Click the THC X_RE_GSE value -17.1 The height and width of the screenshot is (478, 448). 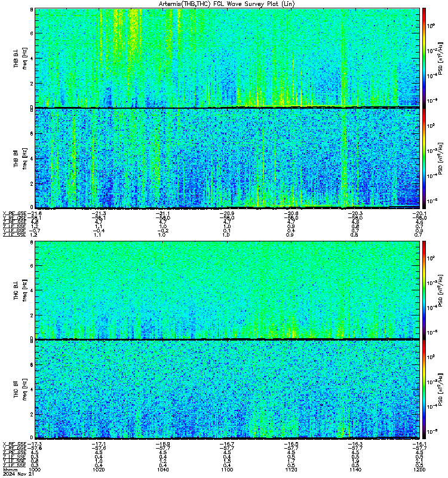click(99, 444)
